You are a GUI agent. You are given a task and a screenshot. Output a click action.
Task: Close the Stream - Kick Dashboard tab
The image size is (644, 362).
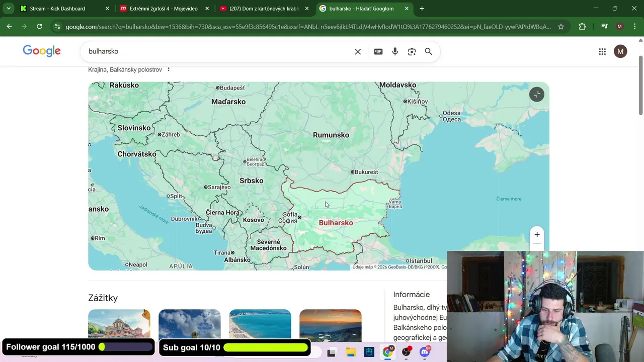click(x=107, y=9)
